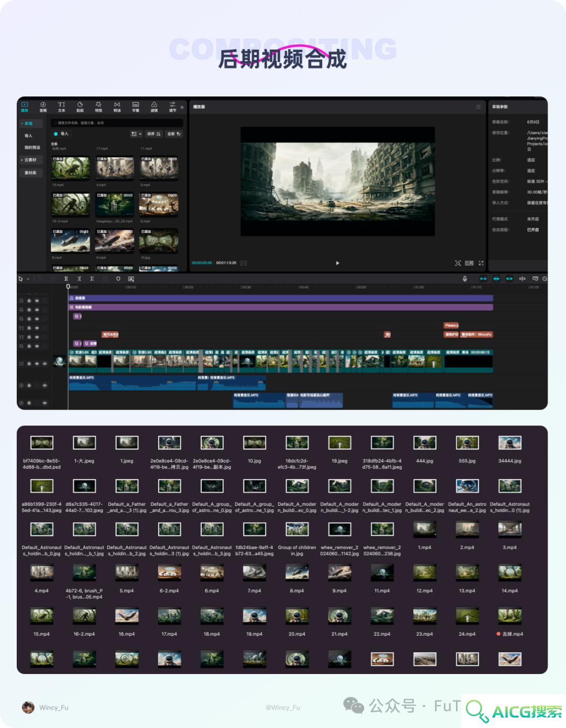
Task: Click the timeline zoom-out circle control
Action: (545, 279)
